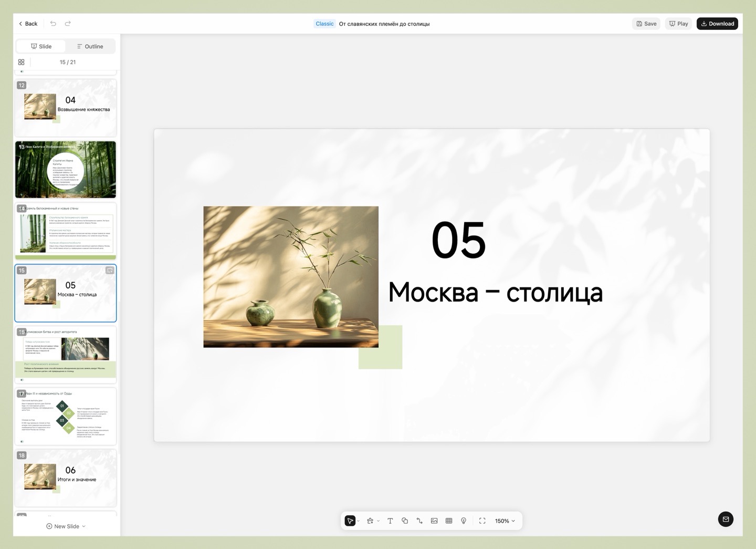Click the redo arrow
This screenshot has width=756, height=549.
click(68, 24)
